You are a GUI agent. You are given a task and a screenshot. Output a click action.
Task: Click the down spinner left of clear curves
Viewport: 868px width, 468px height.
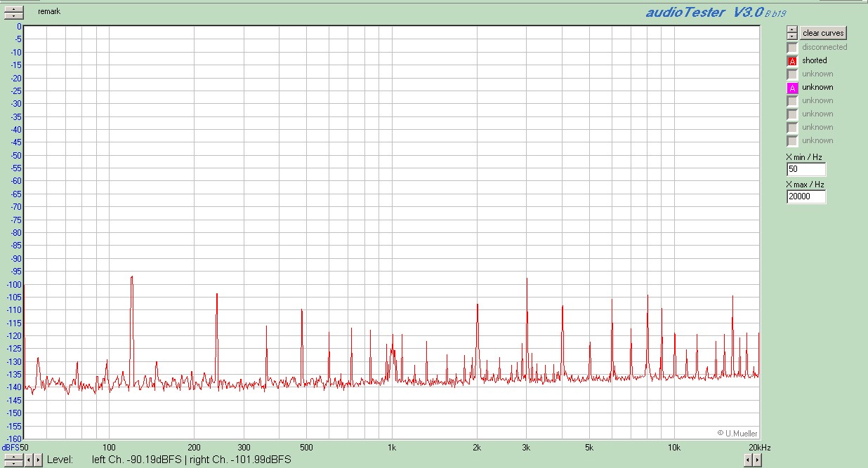(792, 36)
